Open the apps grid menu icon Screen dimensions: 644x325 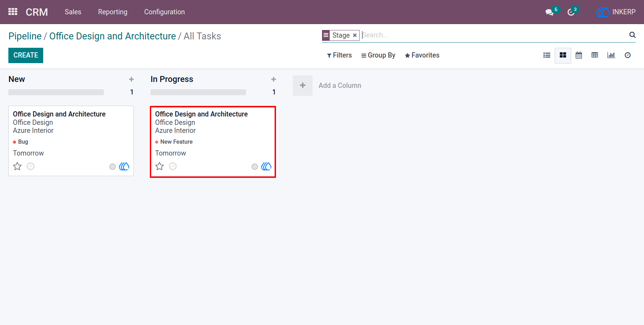coord(13,12)
